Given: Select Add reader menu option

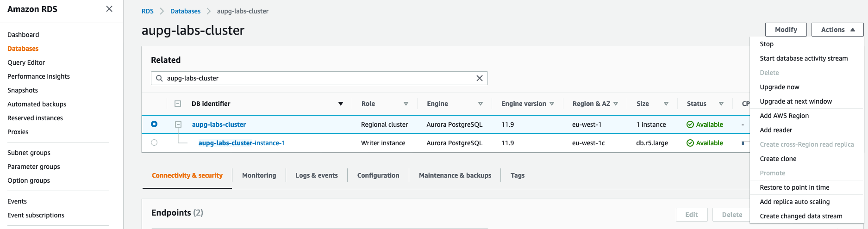Looking at the screenshot, I should click(x=776, y=130).
